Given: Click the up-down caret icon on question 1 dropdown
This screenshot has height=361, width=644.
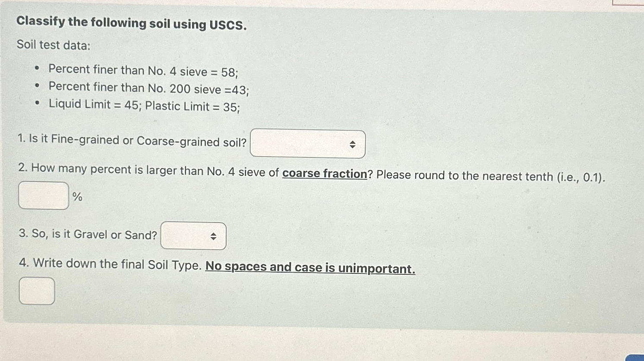Looking at the screenshot, I should (353, 144).
